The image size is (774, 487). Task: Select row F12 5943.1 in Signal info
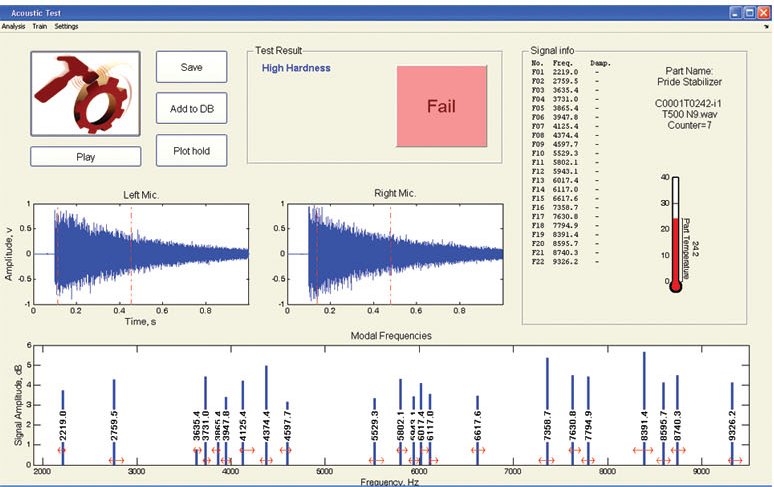tap(566, 171)
